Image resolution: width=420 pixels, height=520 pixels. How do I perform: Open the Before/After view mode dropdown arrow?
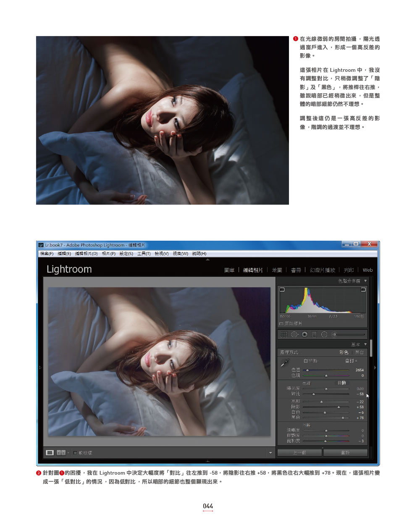click(x=68, y=453)
